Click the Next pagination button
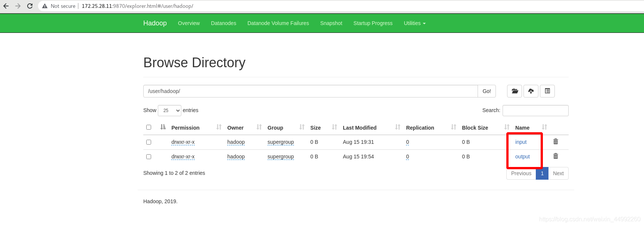 tap(558, 173)
